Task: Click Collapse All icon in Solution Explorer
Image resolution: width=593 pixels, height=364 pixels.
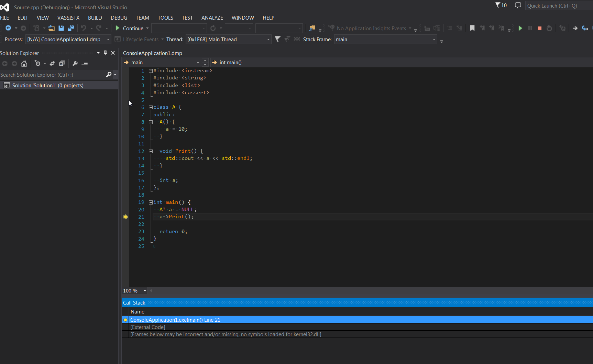Action: click(x=62, y=64)
